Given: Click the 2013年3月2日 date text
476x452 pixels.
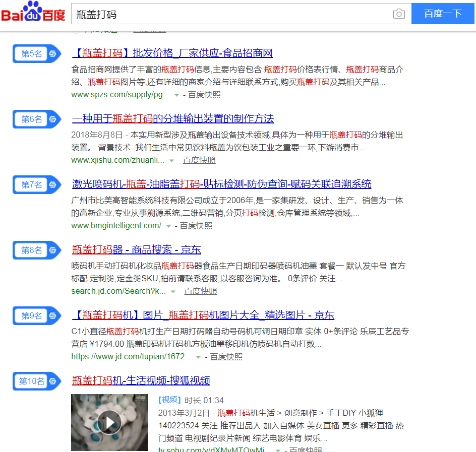Looking at the screenshot, I should 184,413.
